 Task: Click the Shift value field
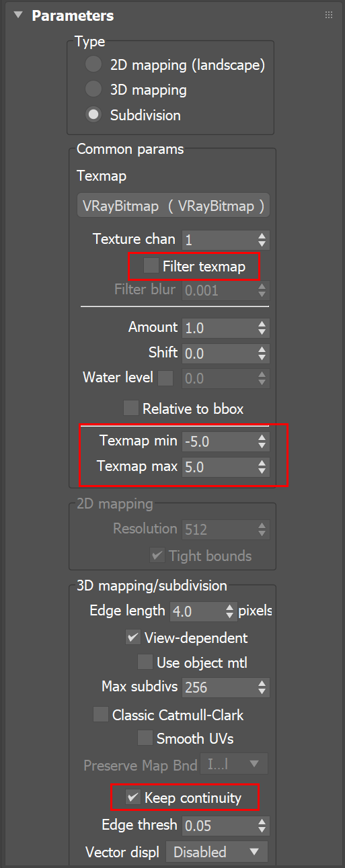point(218,353)
